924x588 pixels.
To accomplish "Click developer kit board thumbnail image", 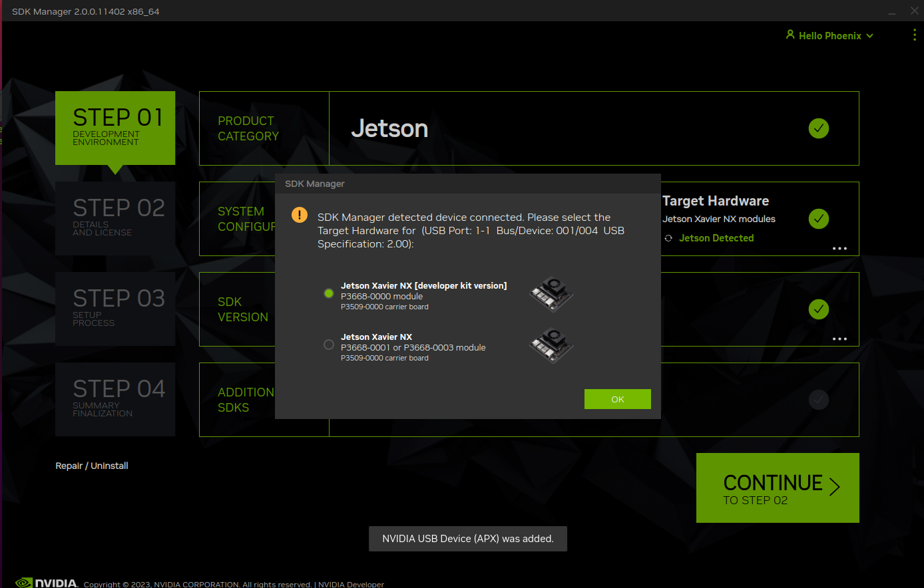I will tap(551, 294).
